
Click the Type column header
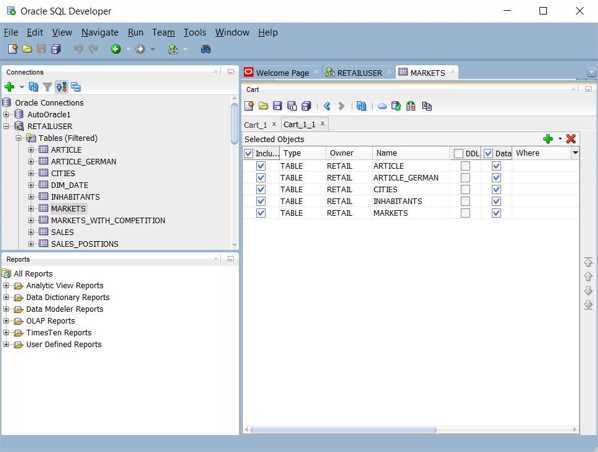(303, 153)
